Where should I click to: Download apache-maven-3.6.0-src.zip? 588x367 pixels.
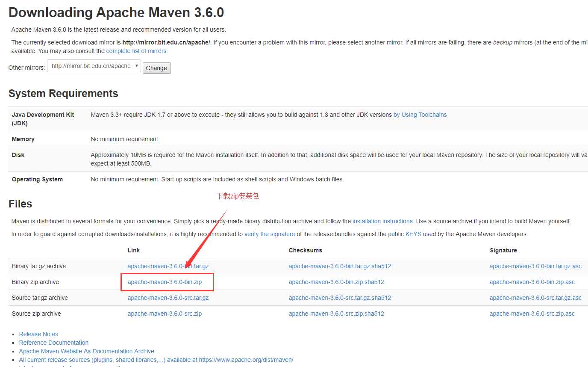165,314
